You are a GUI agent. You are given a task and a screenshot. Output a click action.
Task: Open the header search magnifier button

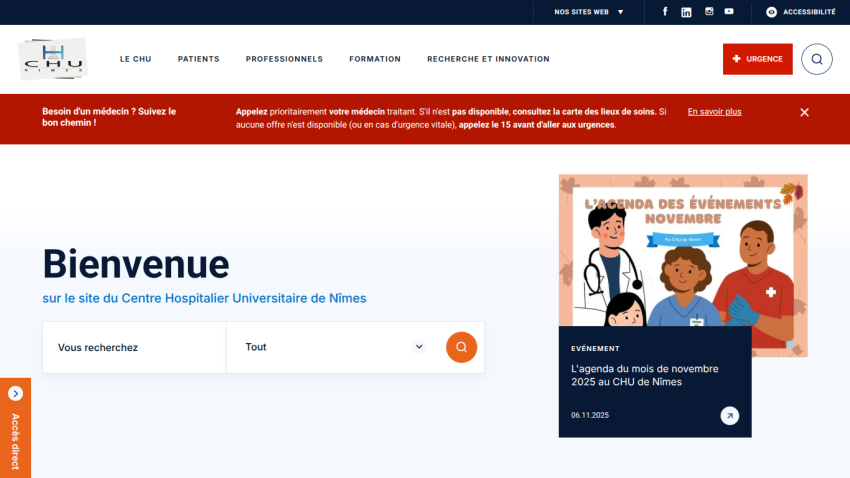point(817,59)
